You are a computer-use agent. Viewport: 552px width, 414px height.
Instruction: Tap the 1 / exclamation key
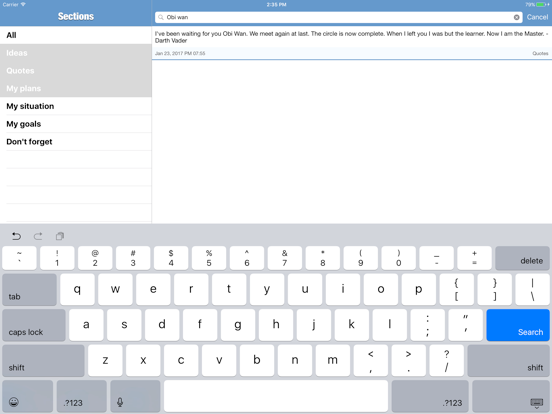click(57, 258)
